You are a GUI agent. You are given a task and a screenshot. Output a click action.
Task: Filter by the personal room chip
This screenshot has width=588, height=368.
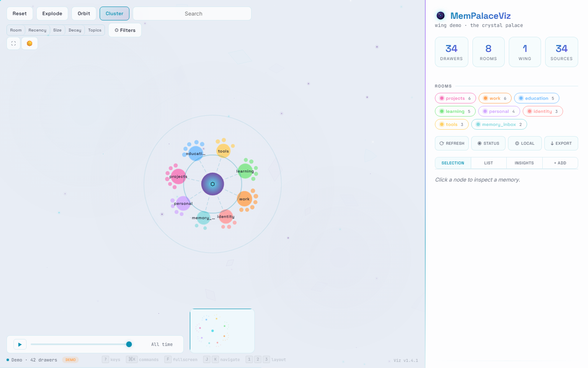[x=499, y=111]
